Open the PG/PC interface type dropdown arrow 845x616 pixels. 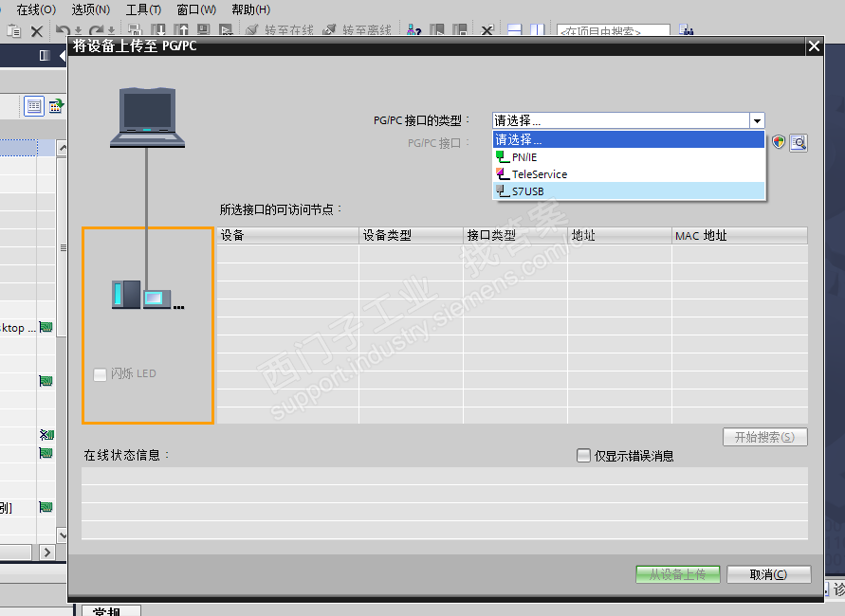pyautogui.click(x=757, y=120)
